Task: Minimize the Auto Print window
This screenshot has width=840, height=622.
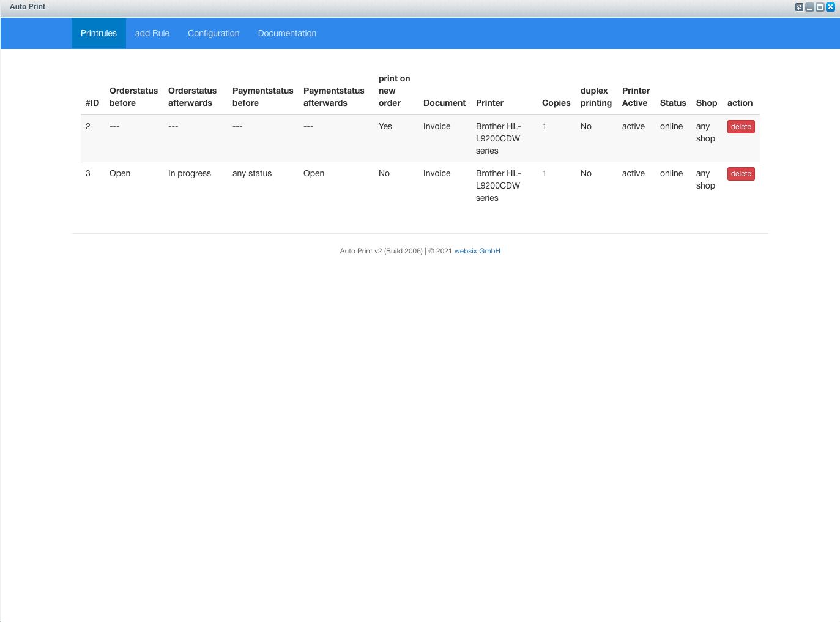Action: (x=809, y=7)
